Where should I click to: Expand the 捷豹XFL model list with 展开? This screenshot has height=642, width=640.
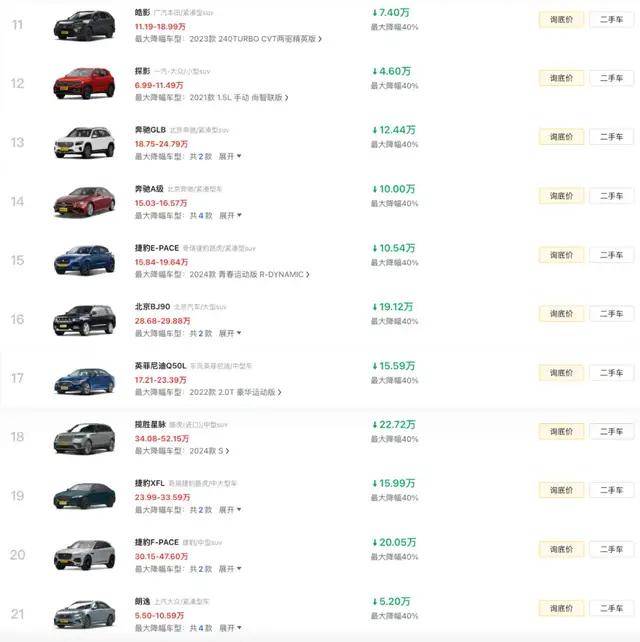pos(230,510)
